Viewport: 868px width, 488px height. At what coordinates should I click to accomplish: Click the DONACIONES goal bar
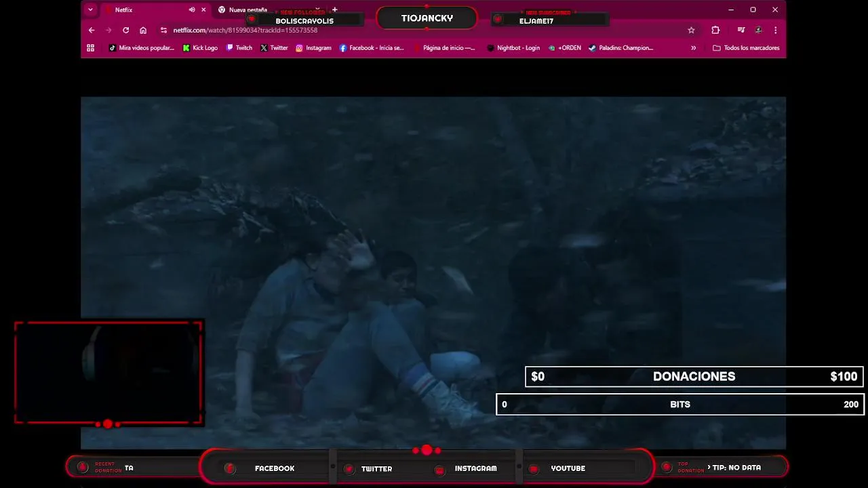[x=694, y=376]
